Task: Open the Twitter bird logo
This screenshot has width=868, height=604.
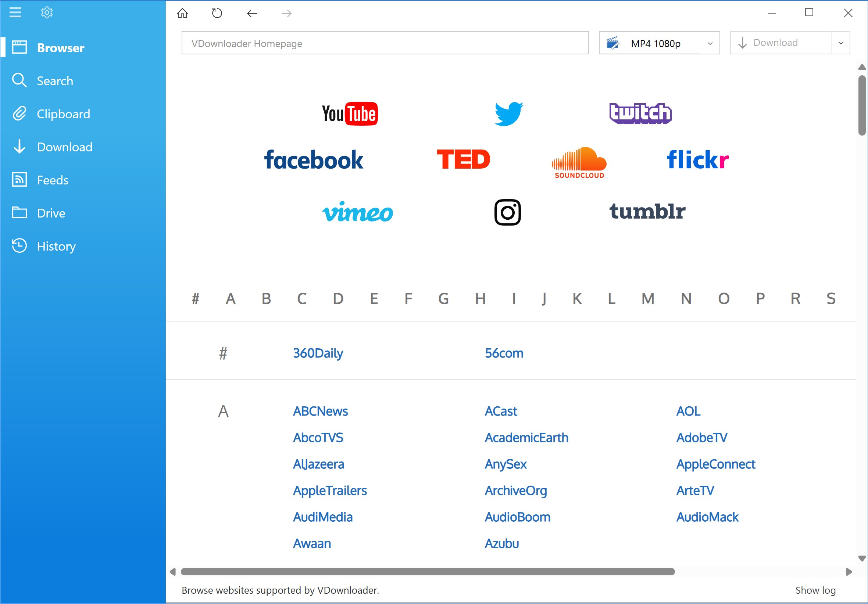Action: pos(509,113)
